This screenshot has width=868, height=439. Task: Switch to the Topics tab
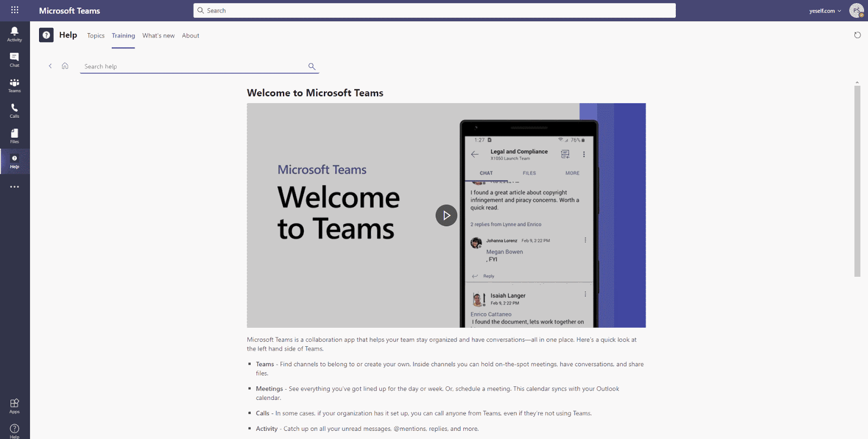(96, 36)
